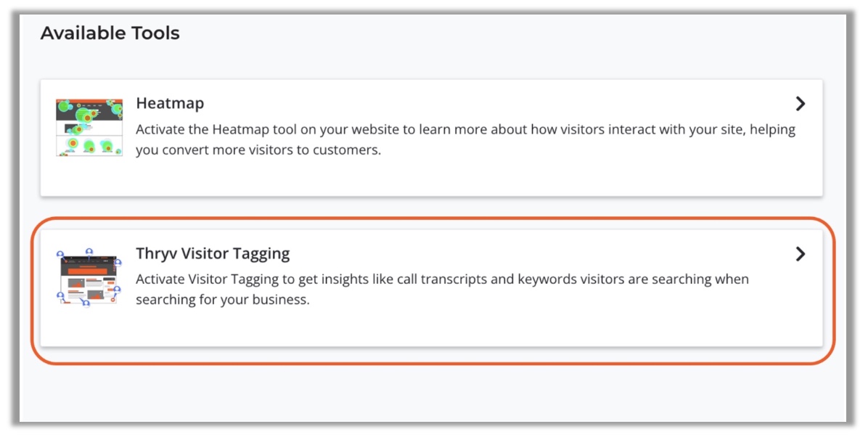Click 'you convert more visitors to customers' line
868x440 pixels.
(x=258, y=150)
